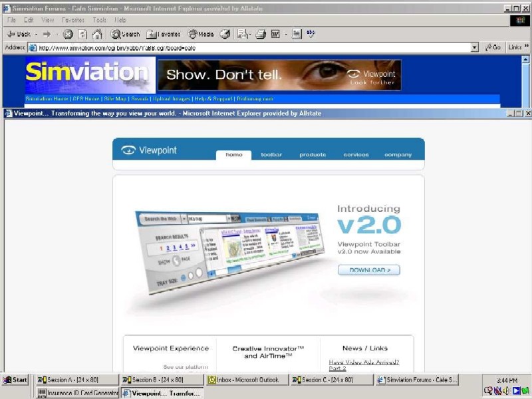The height and width of the screenshot is (399, 532).
Task: Open the Search pane from the toolbar
Action: [125, 34]
